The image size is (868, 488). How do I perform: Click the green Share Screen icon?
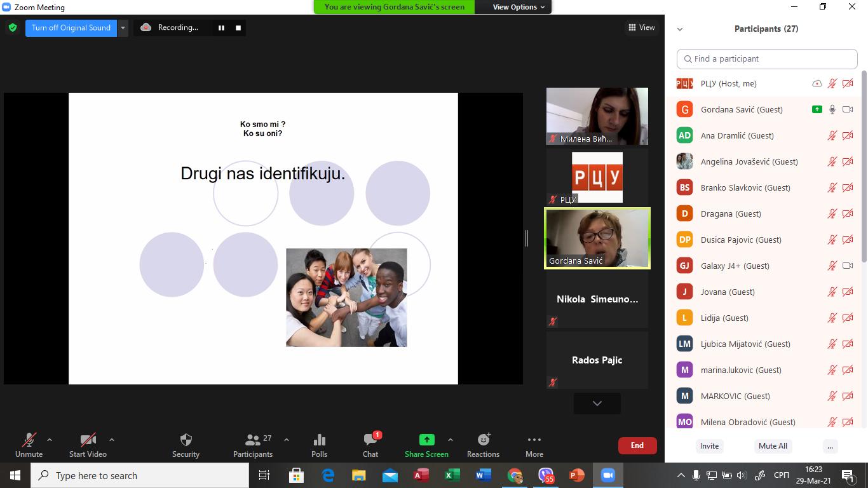click(x=426, y=440)
